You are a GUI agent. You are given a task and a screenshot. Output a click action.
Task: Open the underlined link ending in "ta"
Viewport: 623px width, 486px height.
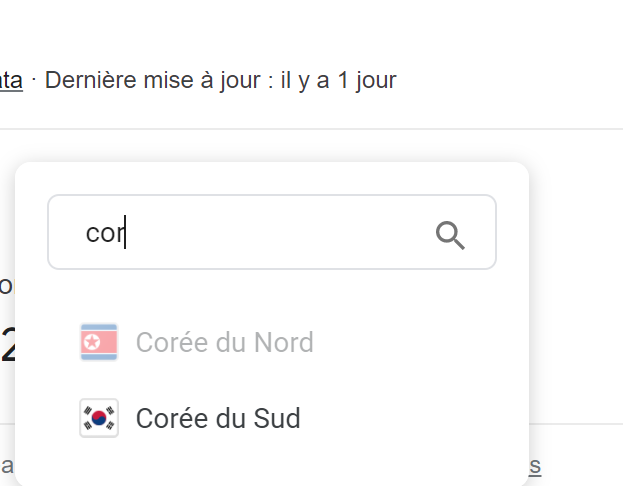click(11, 80)
